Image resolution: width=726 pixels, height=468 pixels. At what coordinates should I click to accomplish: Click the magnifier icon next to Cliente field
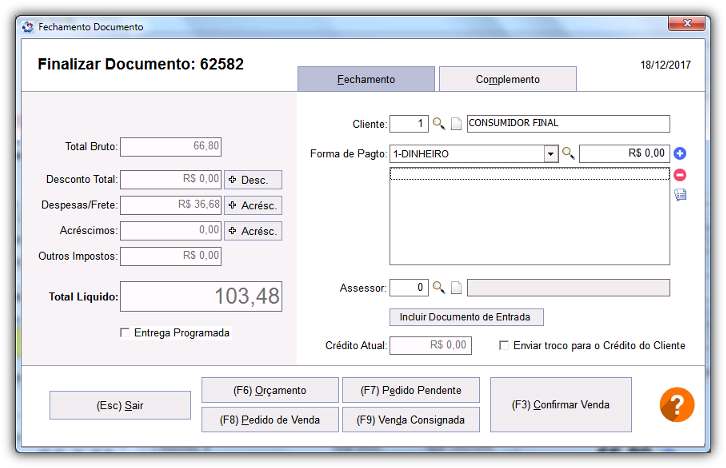pos(438,124)
